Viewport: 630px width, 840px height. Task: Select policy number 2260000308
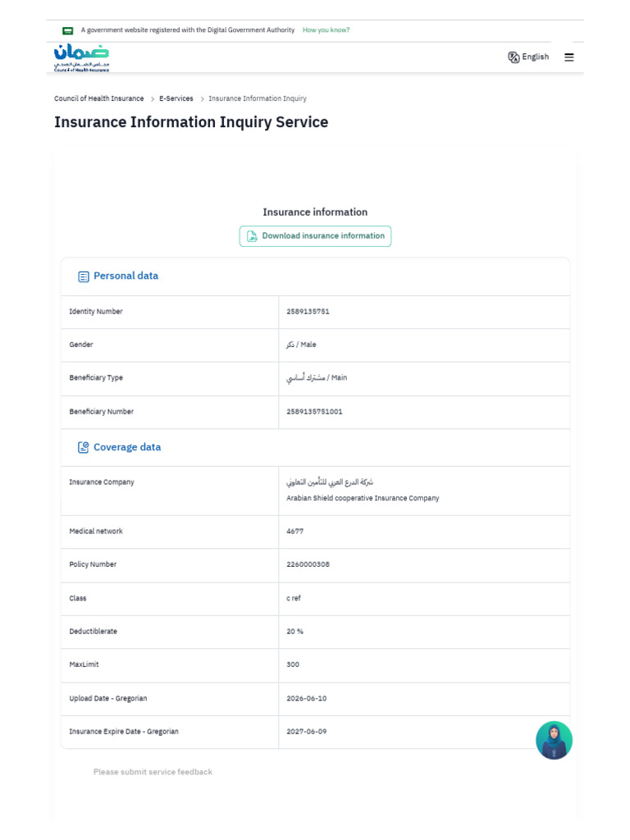[308, 564]
